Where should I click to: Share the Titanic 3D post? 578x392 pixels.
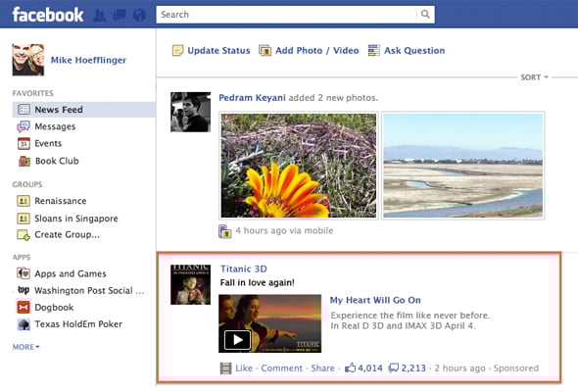(322, 368)
